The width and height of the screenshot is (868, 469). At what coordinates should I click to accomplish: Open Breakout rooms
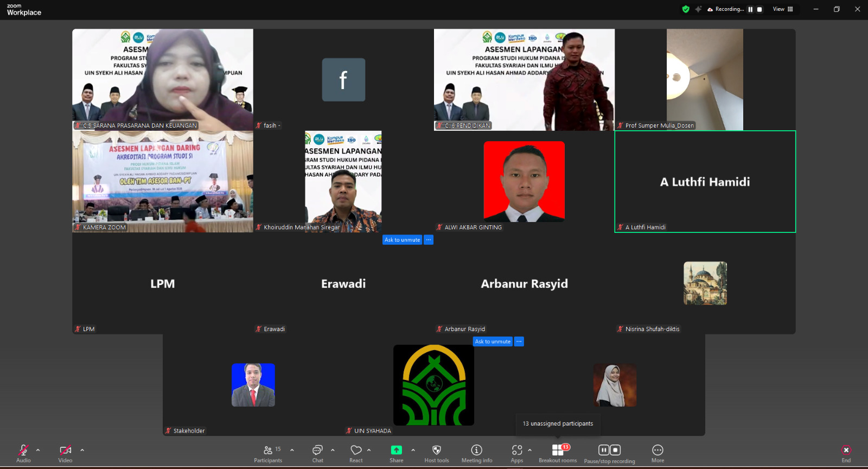(x=558, y=453)
